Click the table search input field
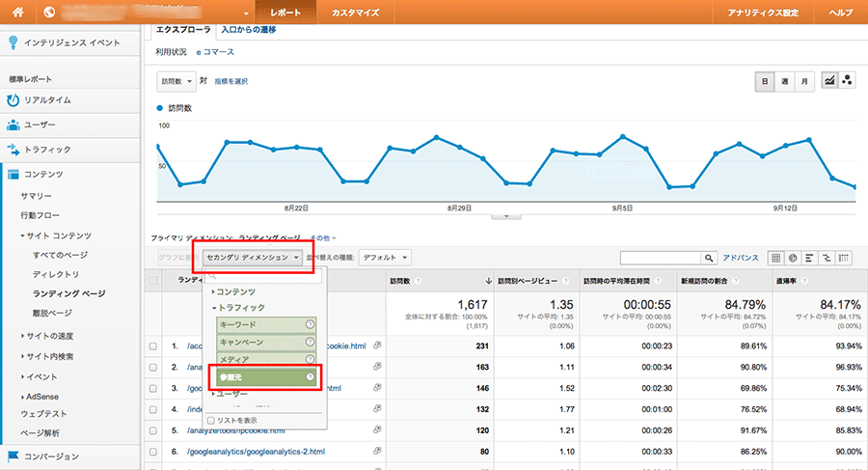The height and width of the screenshot is (470, 868). pyautogui.click(x=661, y=258)
